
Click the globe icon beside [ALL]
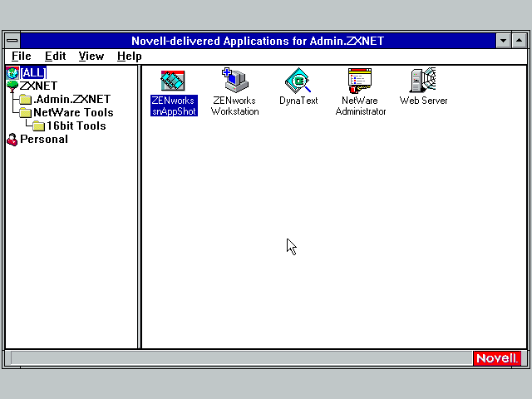(x=12, y=72)
